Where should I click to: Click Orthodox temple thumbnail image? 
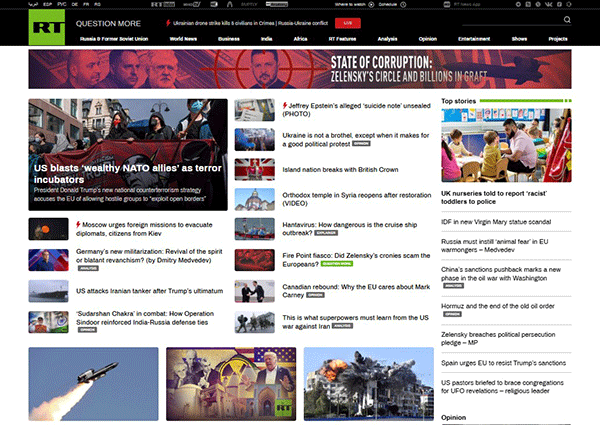point(254,199)
